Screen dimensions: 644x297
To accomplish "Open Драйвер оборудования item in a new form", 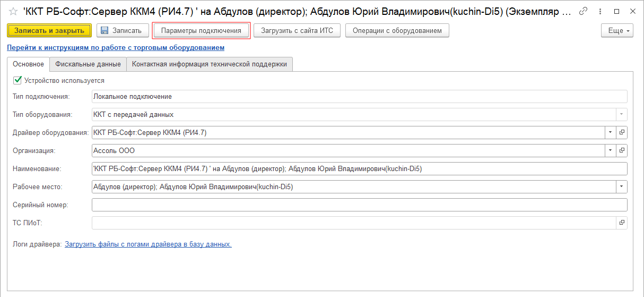I will click(622, 132).
